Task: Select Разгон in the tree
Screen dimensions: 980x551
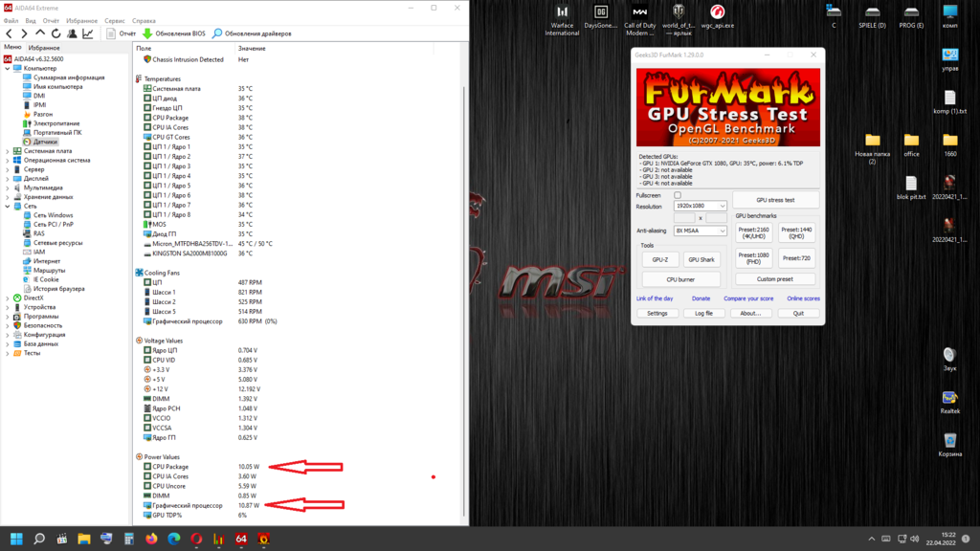Action: click(42, 115)
